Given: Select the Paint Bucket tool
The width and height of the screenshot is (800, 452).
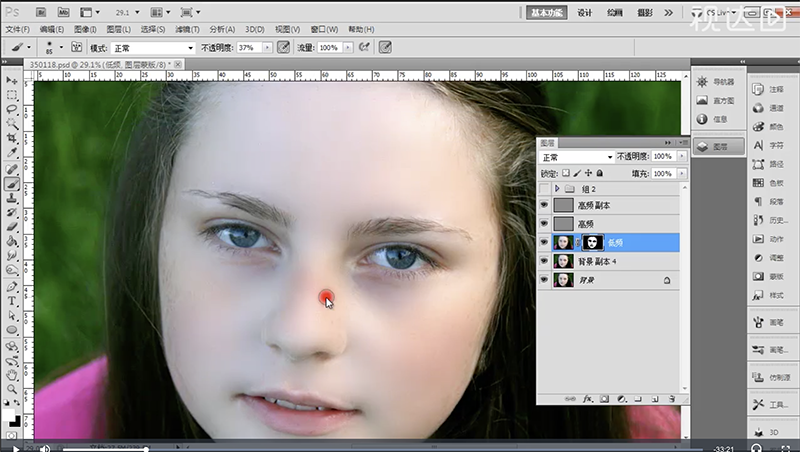Looking at the screenshot, I should 12,241.
